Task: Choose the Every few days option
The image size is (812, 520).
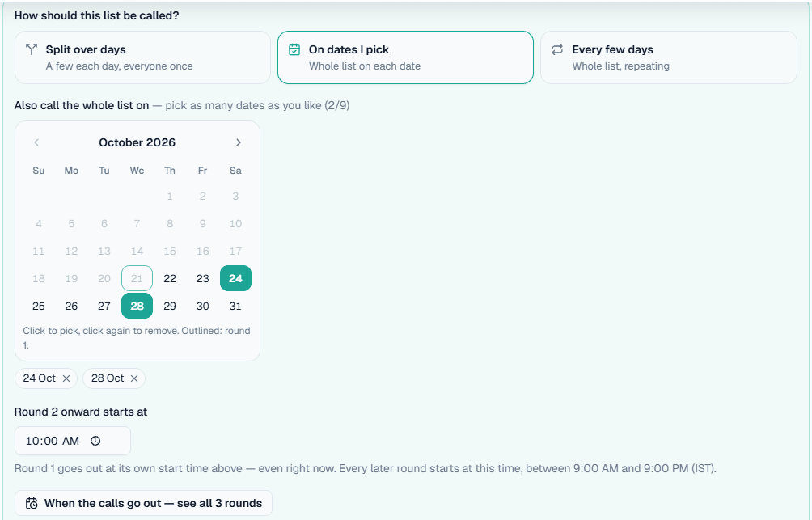Action: [669, 57]
